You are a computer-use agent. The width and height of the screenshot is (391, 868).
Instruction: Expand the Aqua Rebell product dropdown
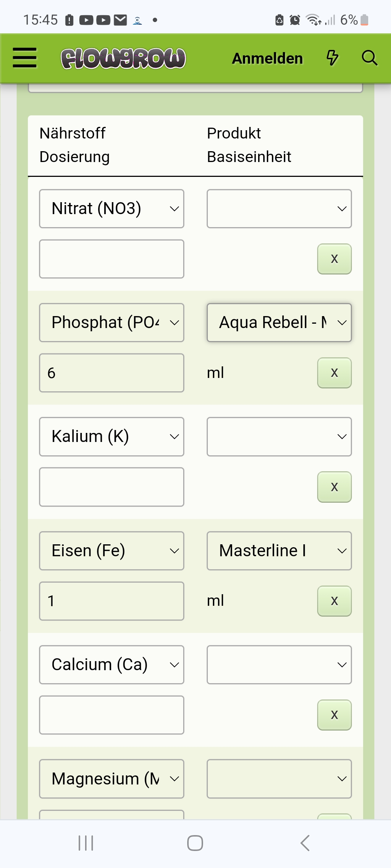point(279,323)
